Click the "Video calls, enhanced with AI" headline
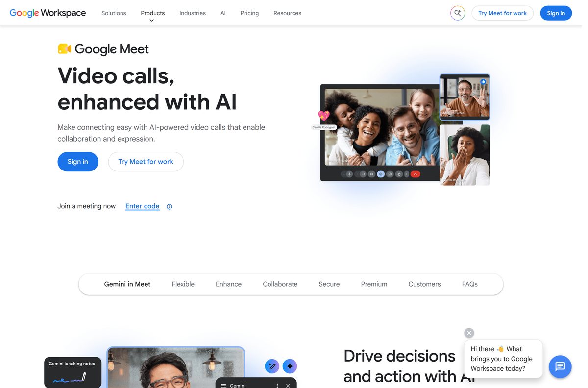This screenshot has width=588, height=388. click(147, 89)
